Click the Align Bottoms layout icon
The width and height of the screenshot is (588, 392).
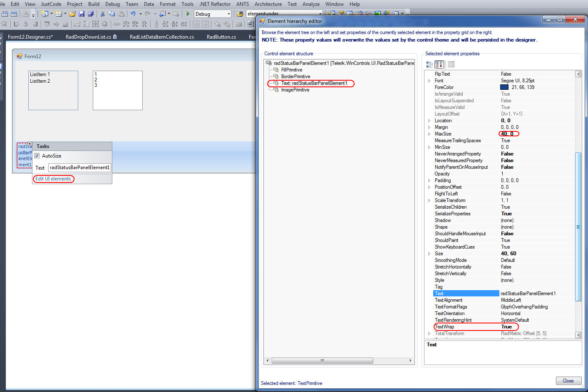65,24
